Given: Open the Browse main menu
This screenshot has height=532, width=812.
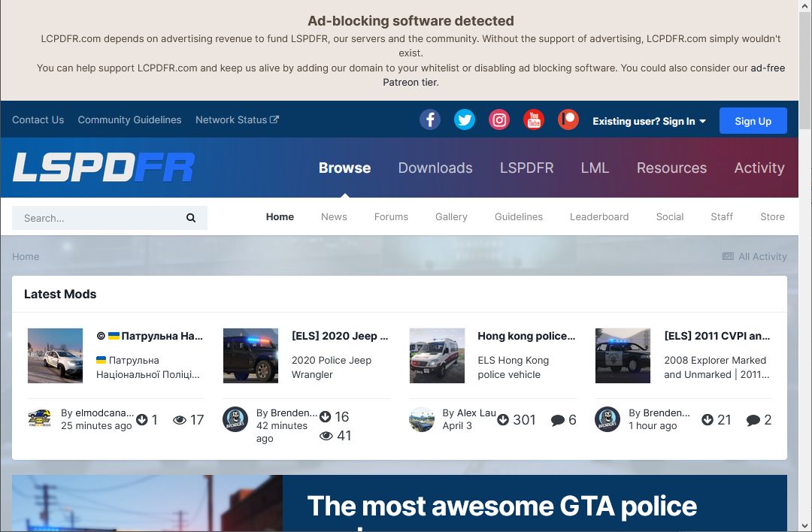Looking at the screenshot, I should pyautogui.click(x=344, y=168).
